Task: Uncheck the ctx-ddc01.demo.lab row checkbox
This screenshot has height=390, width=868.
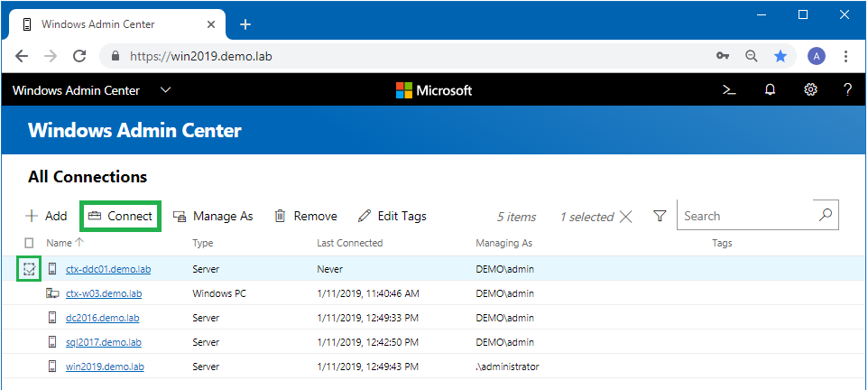Action: 29,268
